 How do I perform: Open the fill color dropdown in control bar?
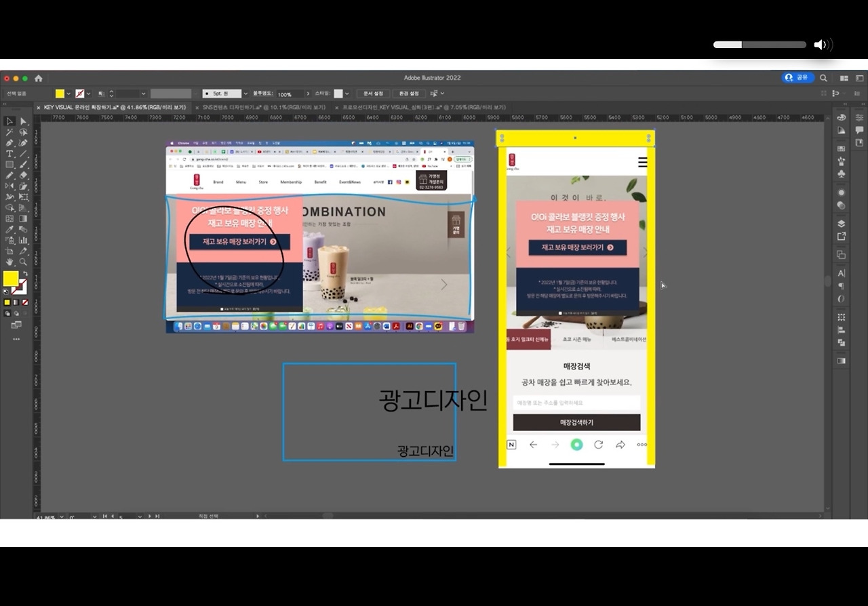(x=68, y=94)
